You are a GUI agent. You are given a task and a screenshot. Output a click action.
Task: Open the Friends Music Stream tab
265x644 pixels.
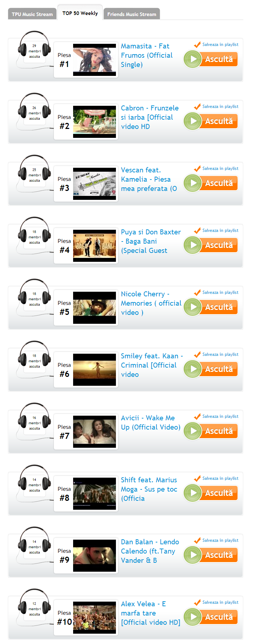(132, 14)
